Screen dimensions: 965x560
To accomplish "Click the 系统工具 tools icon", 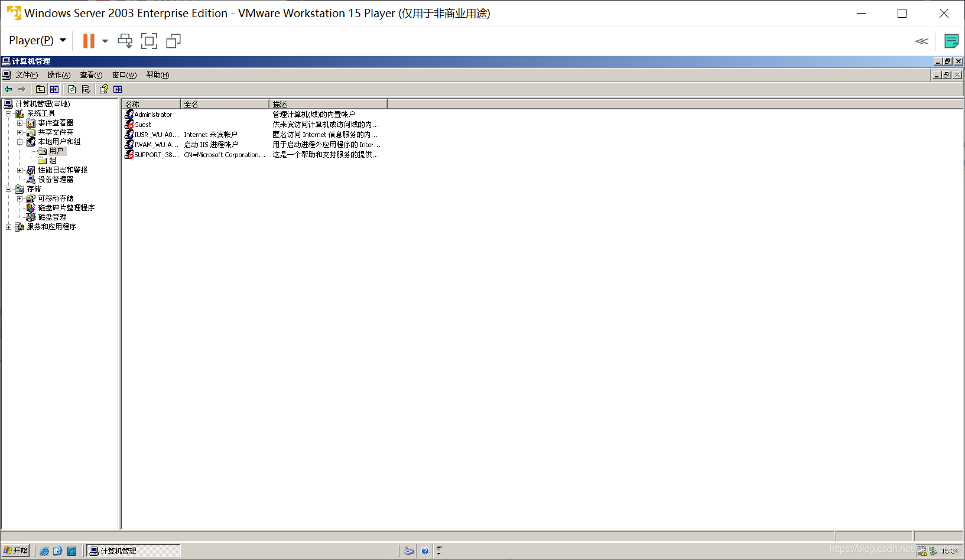I will (20, 113).
